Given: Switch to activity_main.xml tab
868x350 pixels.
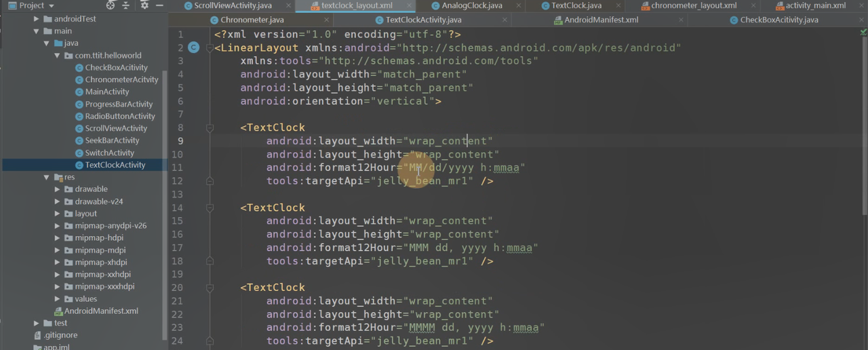Looking at the screenshot, I should pos(810,5).
